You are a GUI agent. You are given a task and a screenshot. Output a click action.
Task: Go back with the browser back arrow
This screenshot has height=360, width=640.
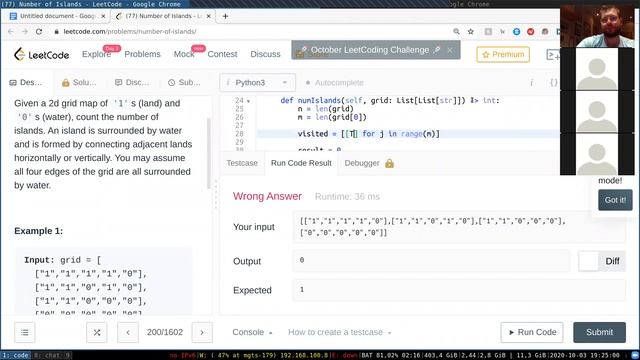pos(11,31)
